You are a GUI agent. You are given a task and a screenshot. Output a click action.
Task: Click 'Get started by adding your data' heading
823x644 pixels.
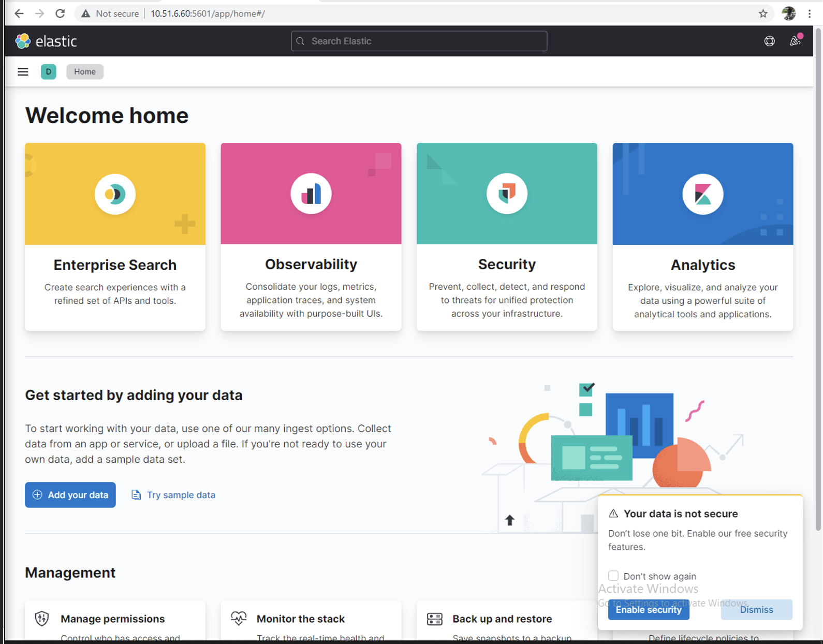pyautogui.click(x=134, y=395)
